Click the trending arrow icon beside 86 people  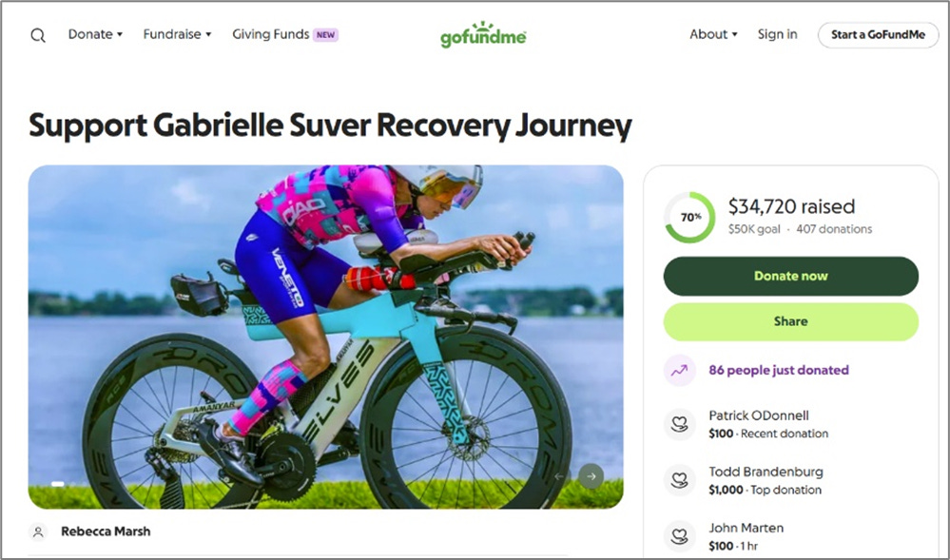tap(679, 370)
